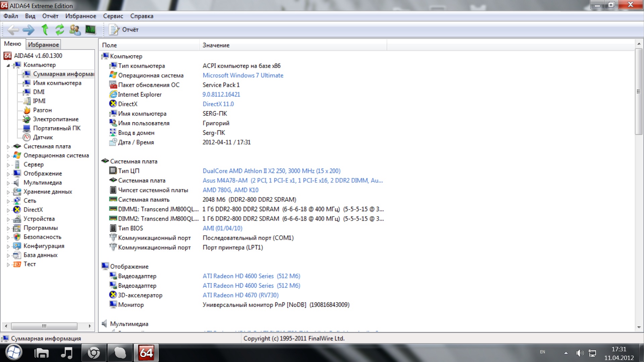Click the Значение column header
The width and height of the screenshot is (644, 362).
(x=293, y=45)
